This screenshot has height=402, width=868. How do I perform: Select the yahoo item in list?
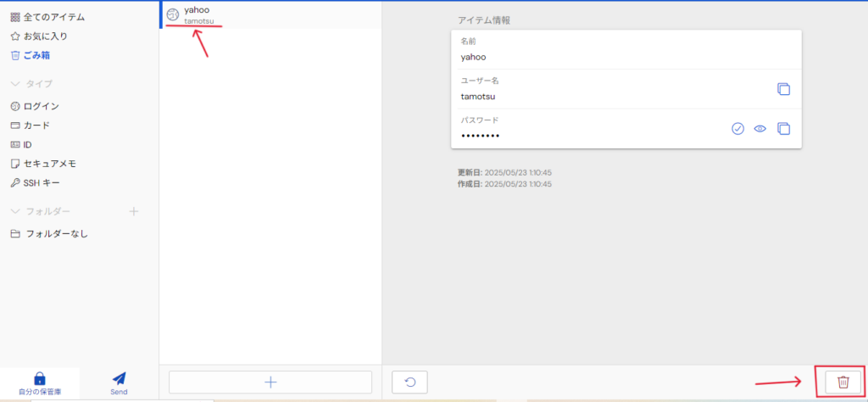tap(270, 15)
